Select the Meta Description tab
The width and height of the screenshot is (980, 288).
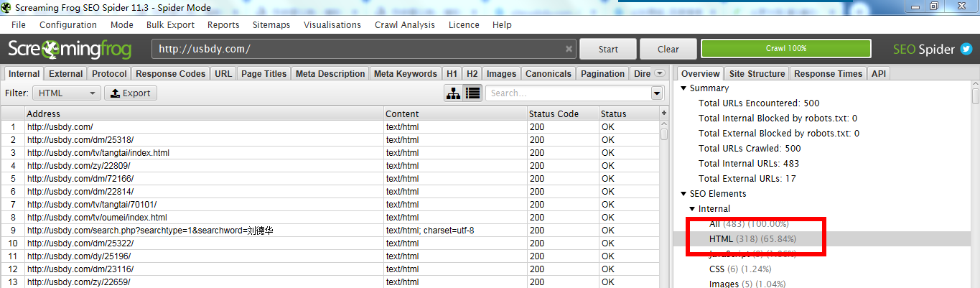pos(330,73)
